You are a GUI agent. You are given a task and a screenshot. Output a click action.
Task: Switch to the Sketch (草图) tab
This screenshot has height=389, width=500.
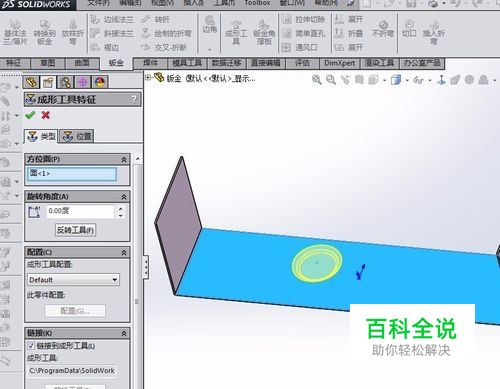pyautogui.click(x=48, y=63)
